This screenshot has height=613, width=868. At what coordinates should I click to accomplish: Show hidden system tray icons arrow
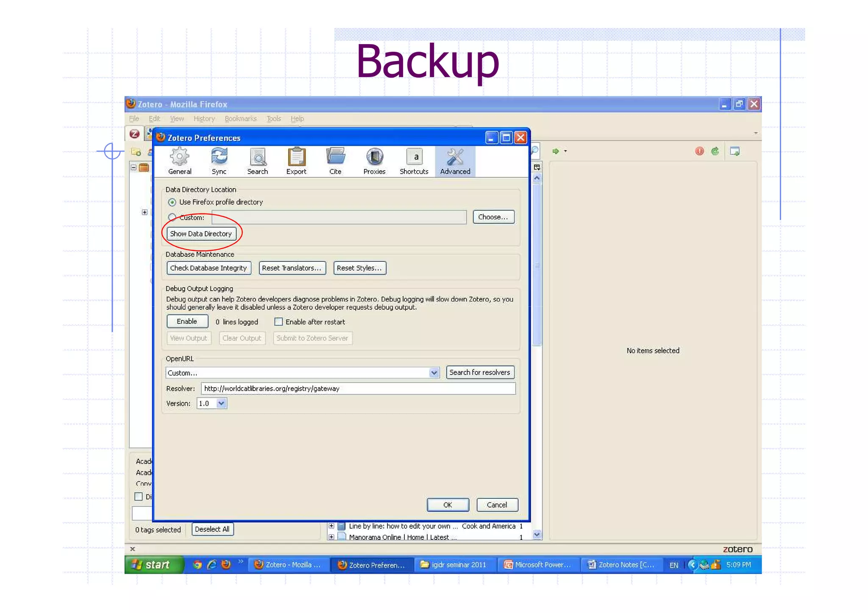pyautogui.click(x=692, y=565)
